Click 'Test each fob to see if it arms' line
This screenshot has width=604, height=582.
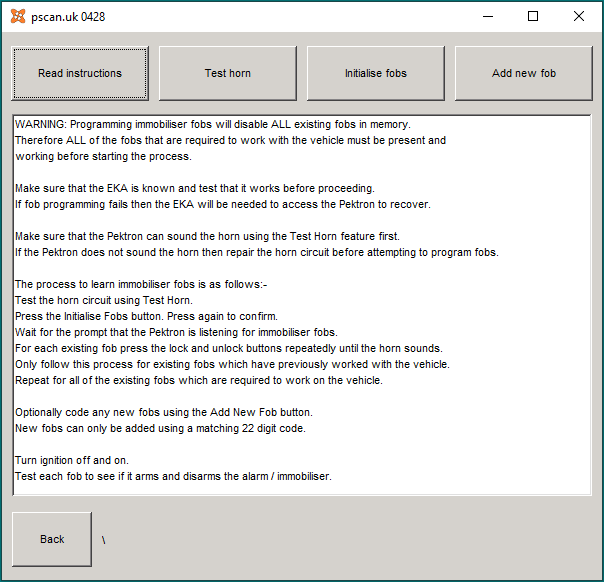[x=173, y=476]
